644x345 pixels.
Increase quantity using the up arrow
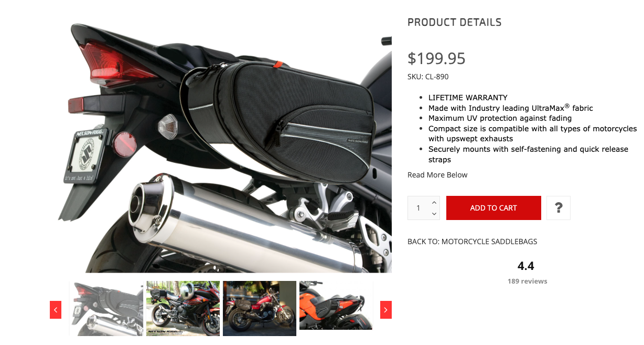434,203
